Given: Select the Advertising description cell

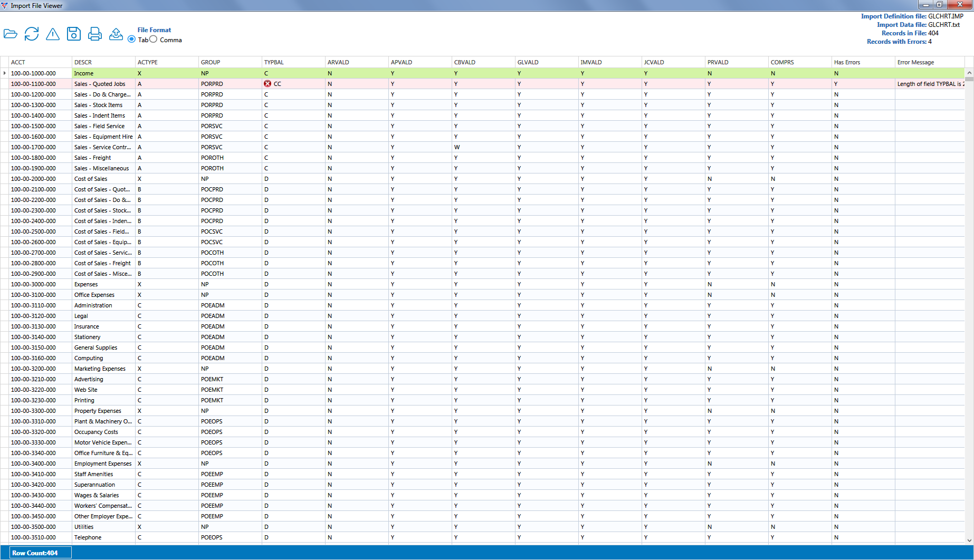Looking at the screenshot, I should coord(103,379).
